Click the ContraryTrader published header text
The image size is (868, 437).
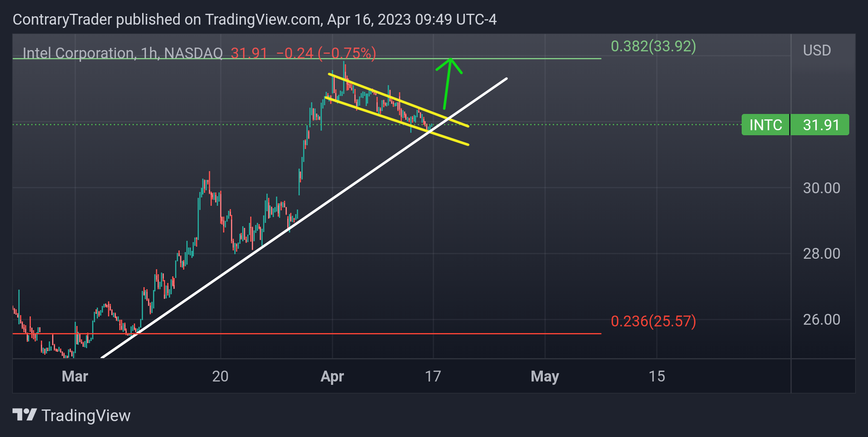[255, 20]
